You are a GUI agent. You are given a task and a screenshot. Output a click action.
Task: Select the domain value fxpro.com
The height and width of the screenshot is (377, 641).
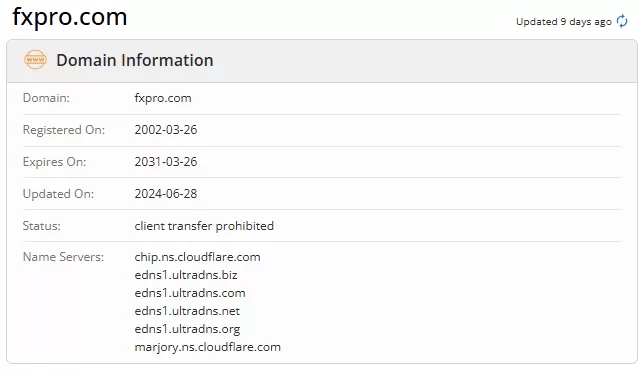(163, 98)
